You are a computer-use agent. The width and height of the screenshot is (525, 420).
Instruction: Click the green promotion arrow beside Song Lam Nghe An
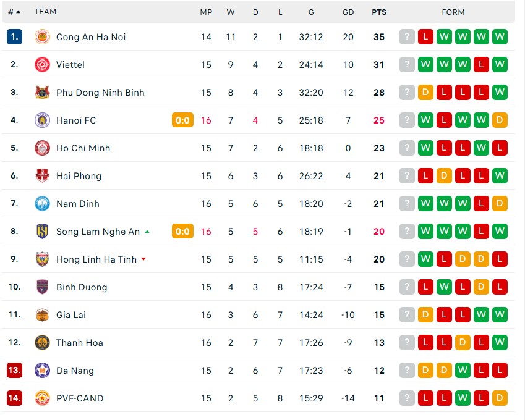pos(146,231)
